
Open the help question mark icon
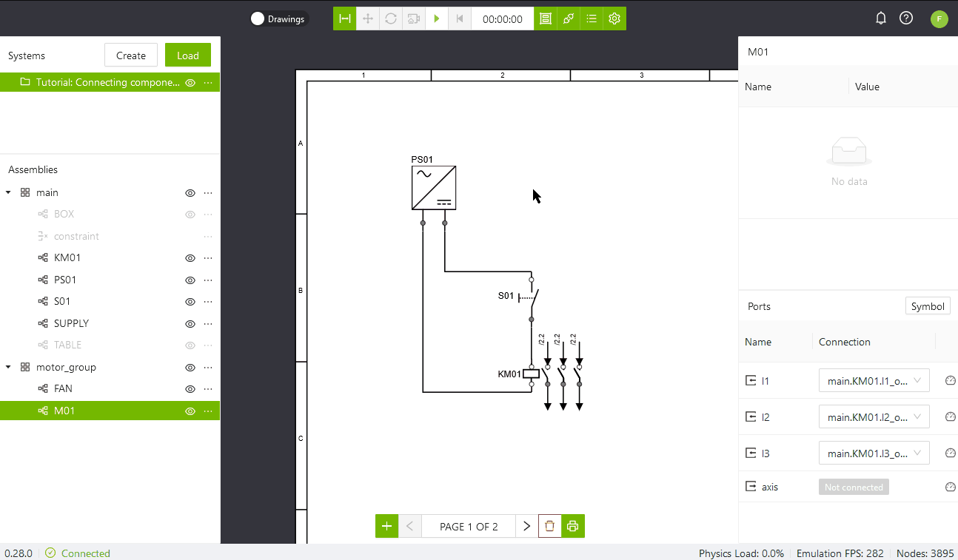(905, 18)
